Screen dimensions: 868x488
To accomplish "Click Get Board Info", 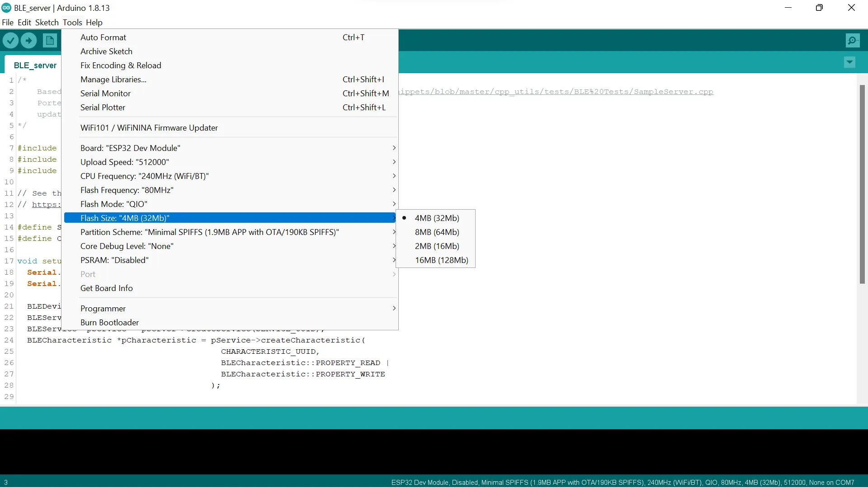I will (x=106, y=288).
